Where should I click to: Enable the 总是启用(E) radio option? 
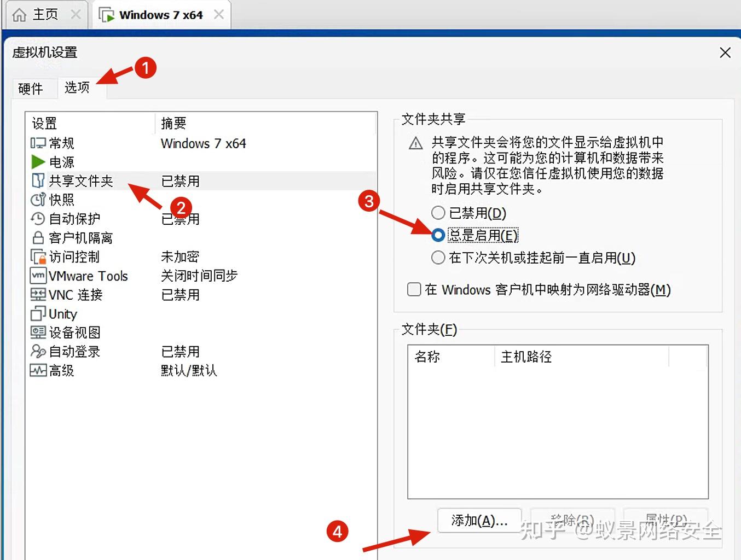[x=438, y=235]
